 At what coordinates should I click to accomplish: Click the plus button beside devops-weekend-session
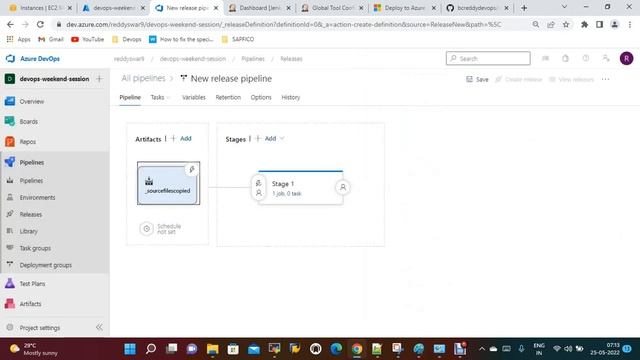pyautogui.click(x=99, y=79)
